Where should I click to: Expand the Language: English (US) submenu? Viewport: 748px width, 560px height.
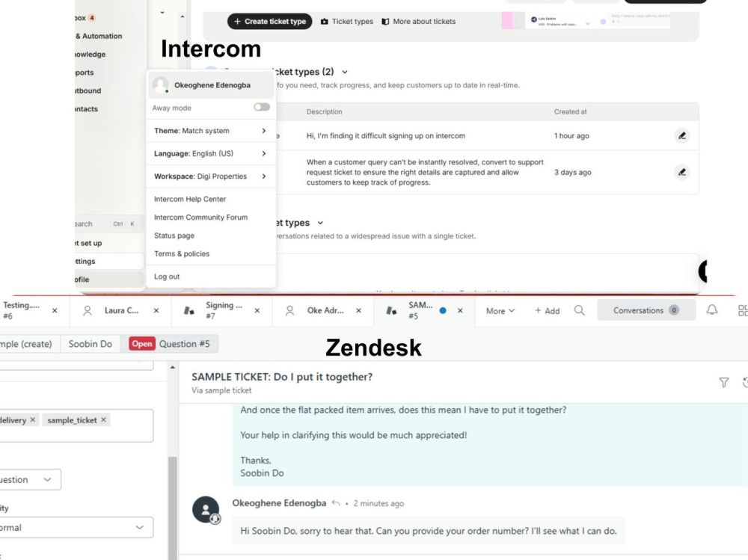click(210, 153)
